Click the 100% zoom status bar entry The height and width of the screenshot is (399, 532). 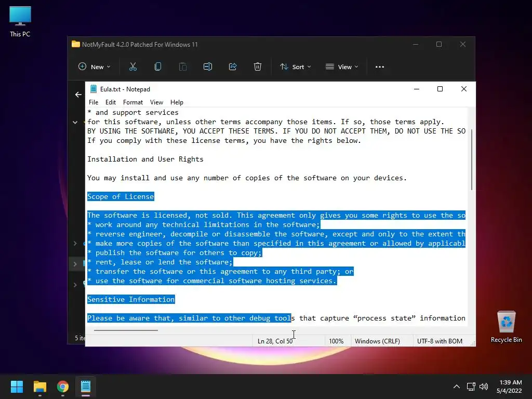pos(336,341)
